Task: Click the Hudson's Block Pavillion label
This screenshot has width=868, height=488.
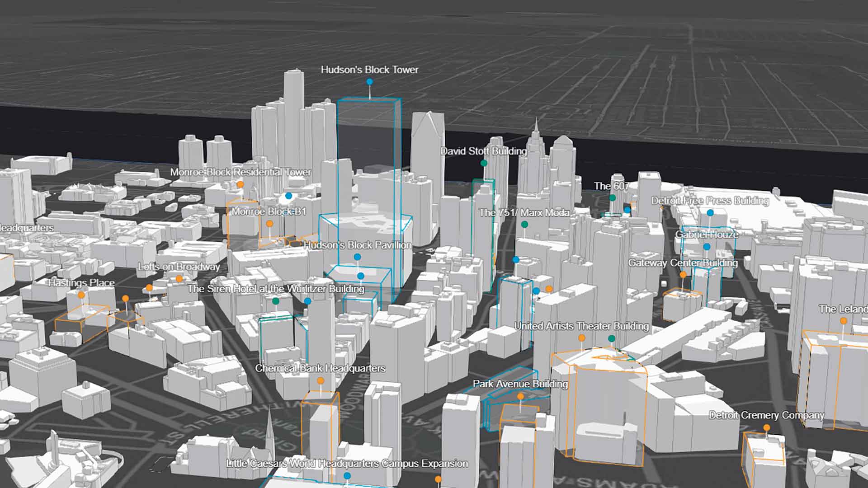Action: [358, 245]
